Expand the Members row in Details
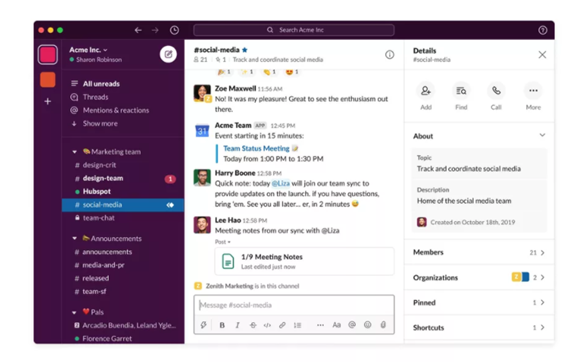This screenshot has height=362, width=573. tap(479, 252)
